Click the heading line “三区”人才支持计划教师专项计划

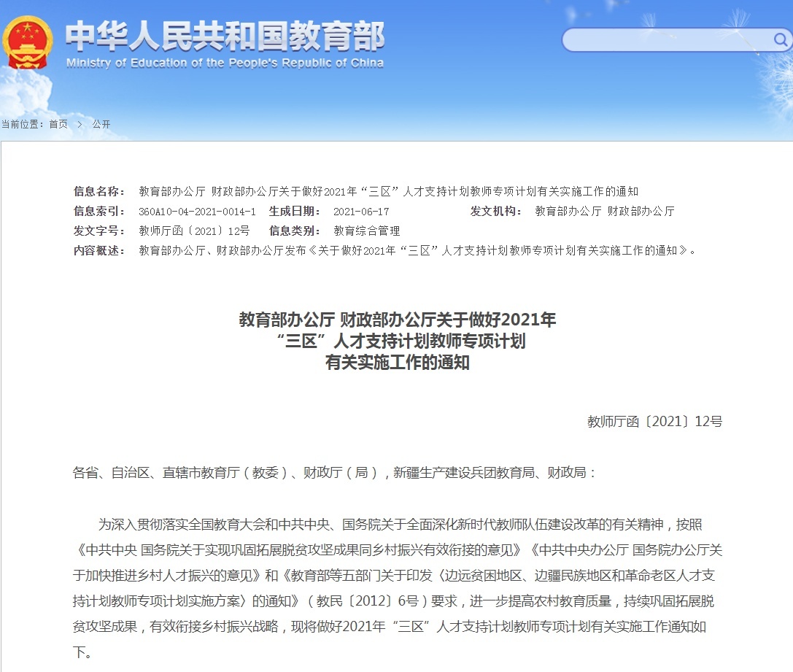click(401, 341)
